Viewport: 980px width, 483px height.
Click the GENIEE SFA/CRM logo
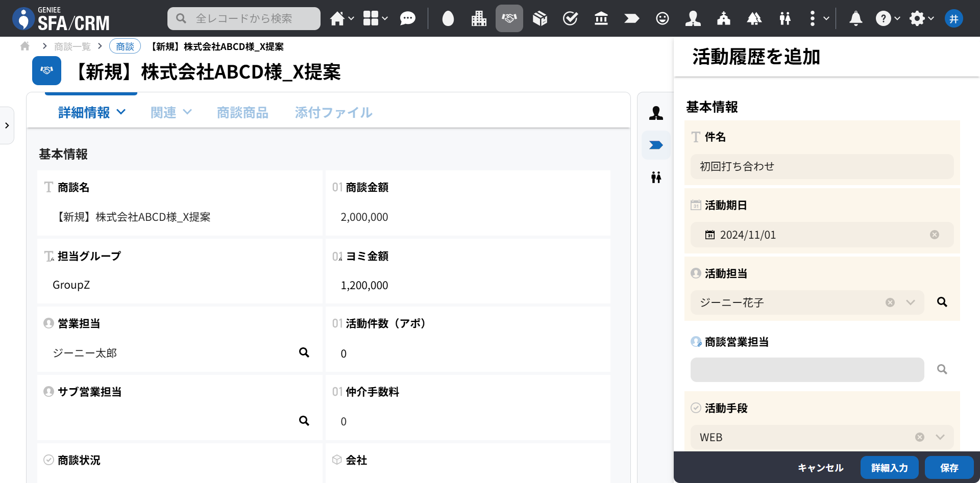(x=61, y=19)
